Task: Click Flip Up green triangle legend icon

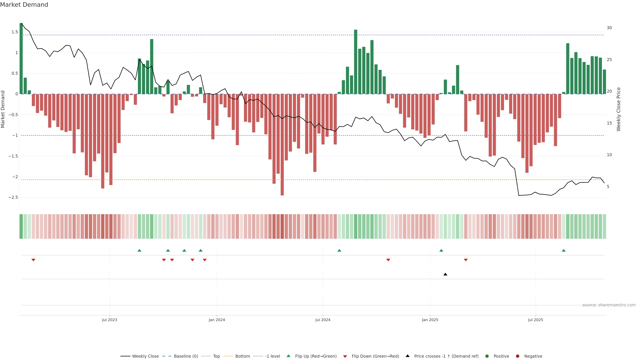Action: [x=288, y=356]
